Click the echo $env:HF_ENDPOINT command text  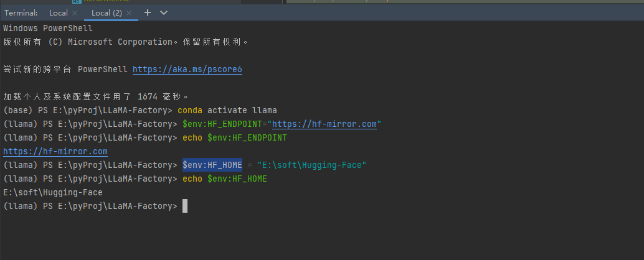[235, 138]
